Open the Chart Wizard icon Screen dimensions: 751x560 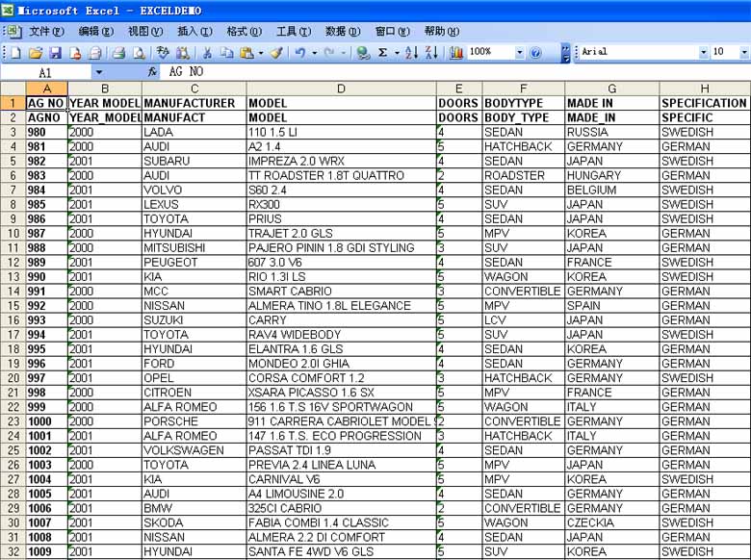[x=455, y=53]
